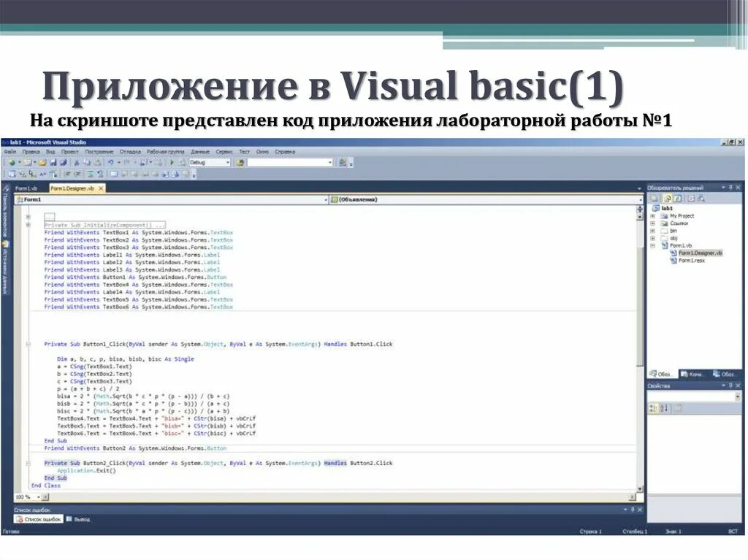Open the Вывод output tab
The image size is (748, 560).
pos(78,519)
